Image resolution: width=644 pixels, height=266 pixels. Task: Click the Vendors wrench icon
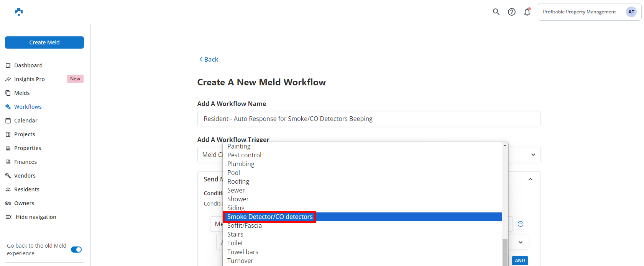coord(8,176)
